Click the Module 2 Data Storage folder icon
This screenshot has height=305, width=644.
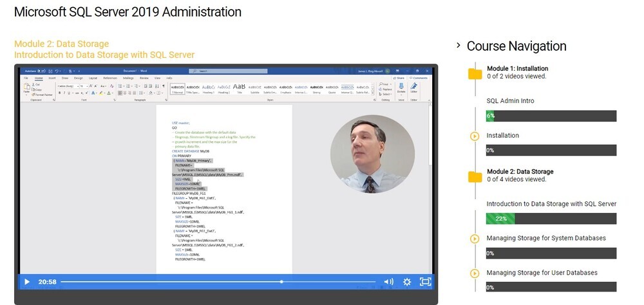pos(475,177)
